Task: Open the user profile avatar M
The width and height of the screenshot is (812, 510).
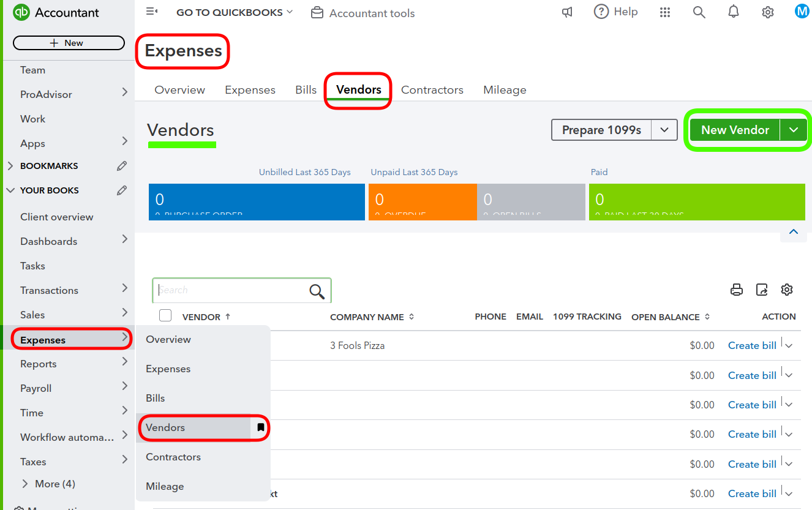Action: (x=802, y=12)
